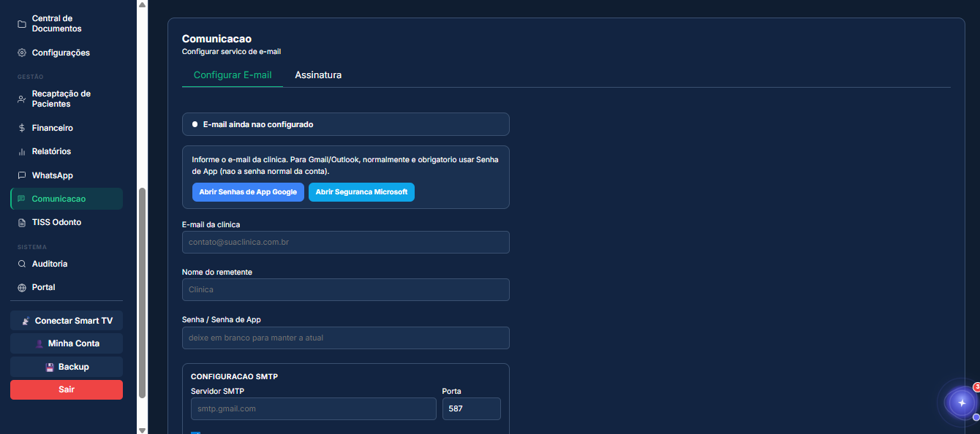The width and height of the screenshot is (980, 434).
Task: Click the TISS Odonto document icon
Action: click(x=22, y=222)
